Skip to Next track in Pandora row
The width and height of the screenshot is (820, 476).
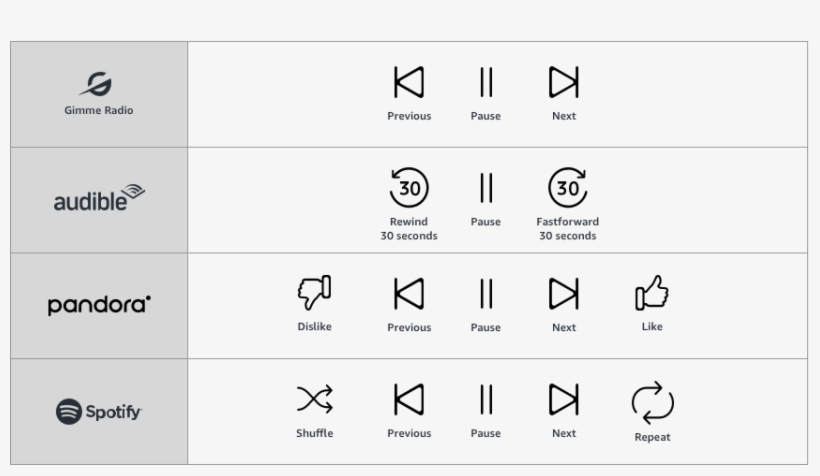(564, 293)
